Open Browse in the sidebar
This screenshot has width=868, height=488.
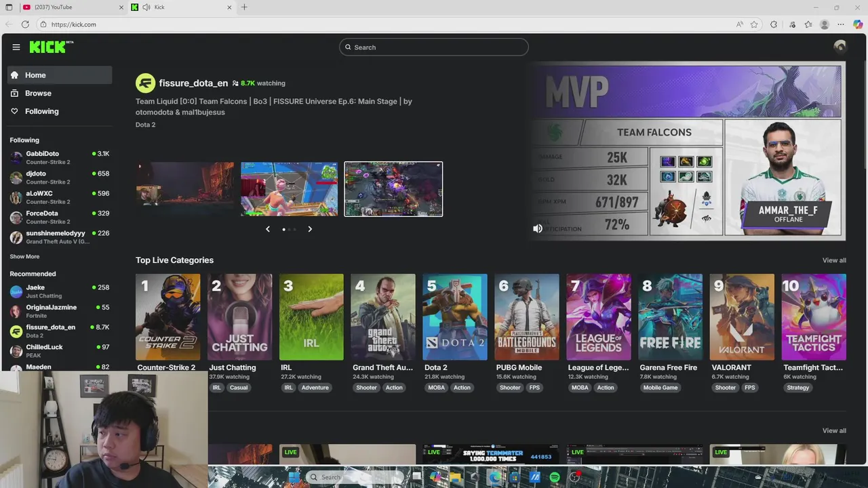coord(60,93)
